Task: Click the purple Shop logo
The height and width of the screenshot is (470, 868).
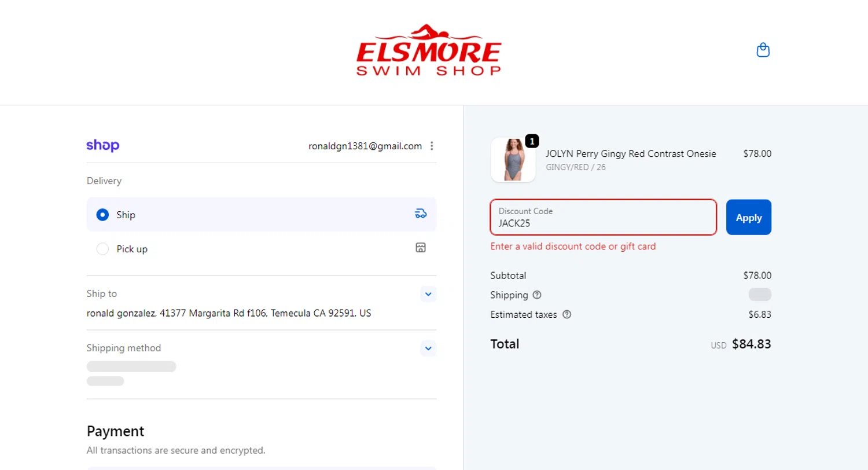Action: (x=103, y=146)
